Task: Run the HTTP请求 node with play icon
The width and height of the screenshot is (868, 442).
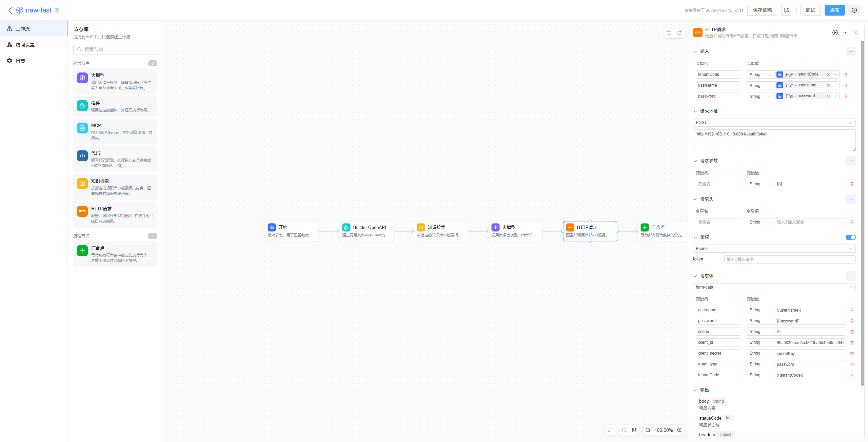Action: [x=835, y=33]
